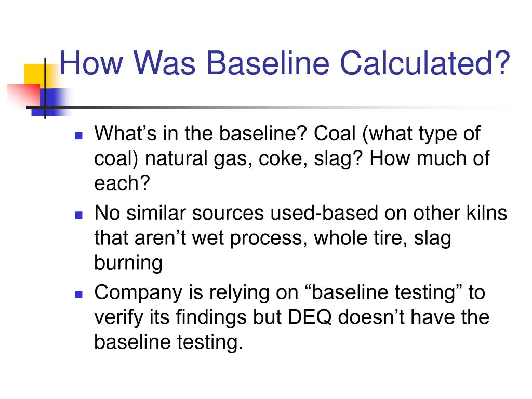Click the third blue bullet marker

79,294
